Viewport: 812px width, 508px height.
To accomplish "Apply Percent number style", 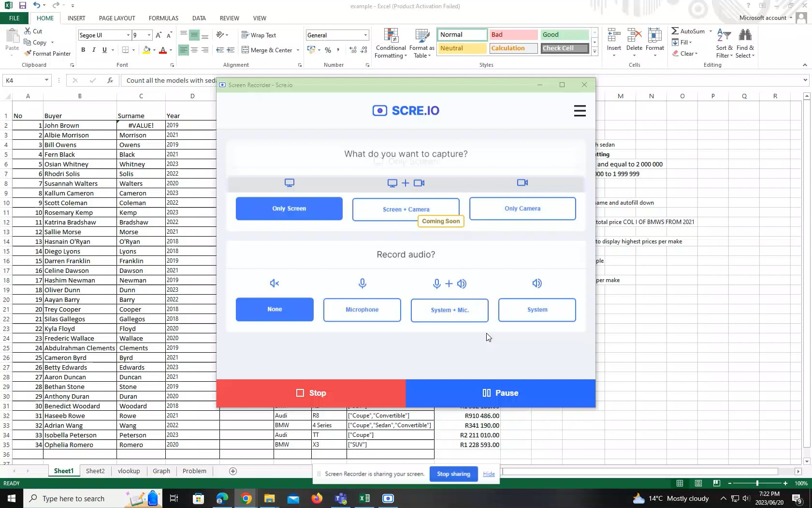I will 328,50.
